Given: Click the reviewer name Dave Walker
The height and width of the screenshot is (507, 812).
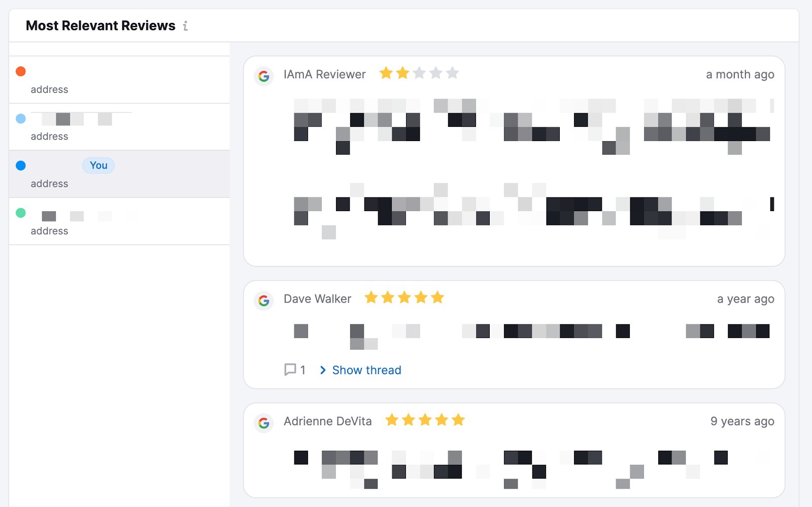Looking at the screenshot, I should click(x=318, y=299).
